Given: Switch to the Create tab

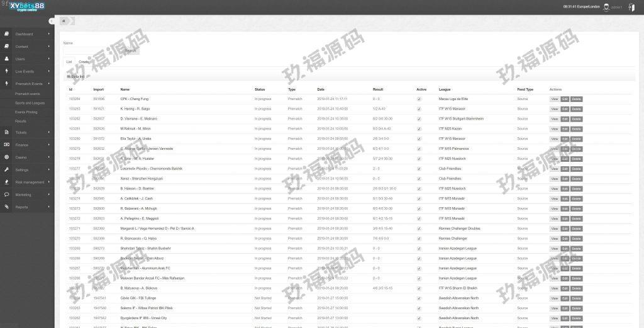Looking at the screenshot, I should point(84,62).
